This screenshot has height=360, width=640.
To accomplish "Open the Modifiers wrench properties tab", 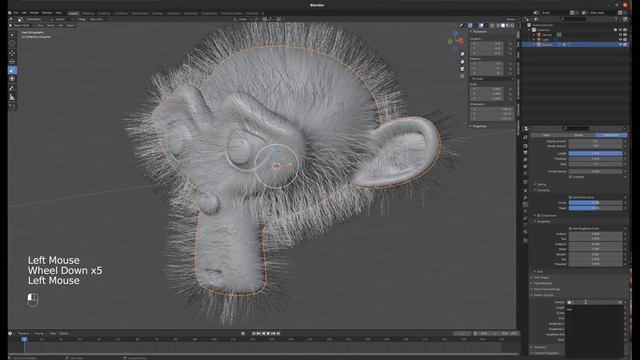I will click(x=526, y=198).
